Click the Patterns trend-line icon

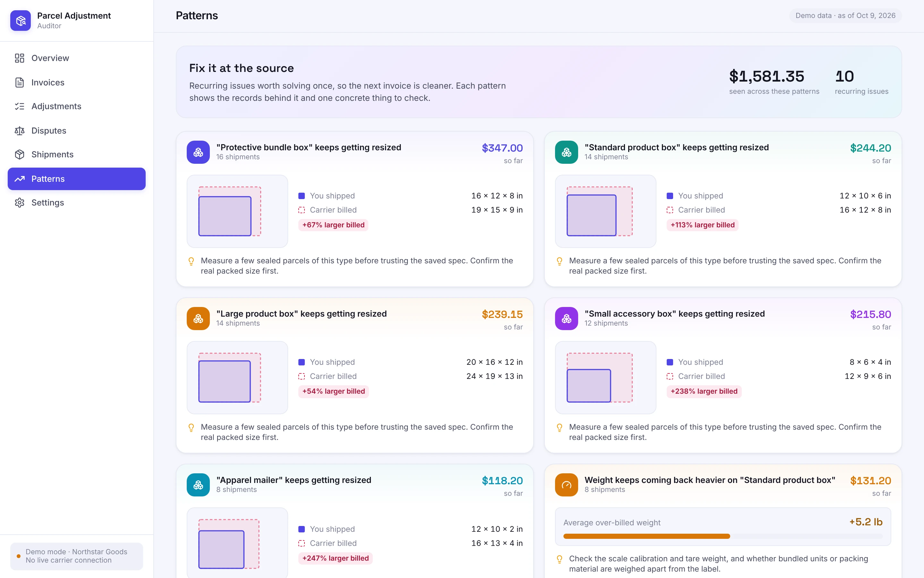pyautogui.click(x=20, y=179)
